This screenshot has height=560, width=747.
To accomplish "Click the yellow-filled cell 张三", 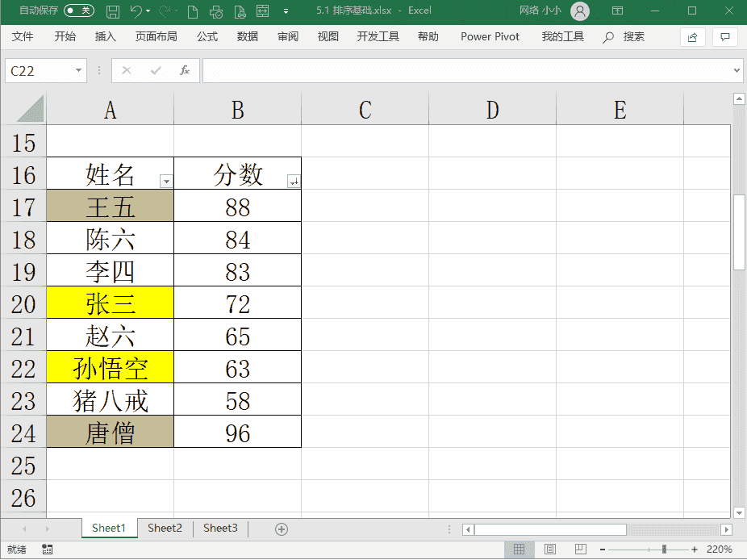I will (110, 303).
